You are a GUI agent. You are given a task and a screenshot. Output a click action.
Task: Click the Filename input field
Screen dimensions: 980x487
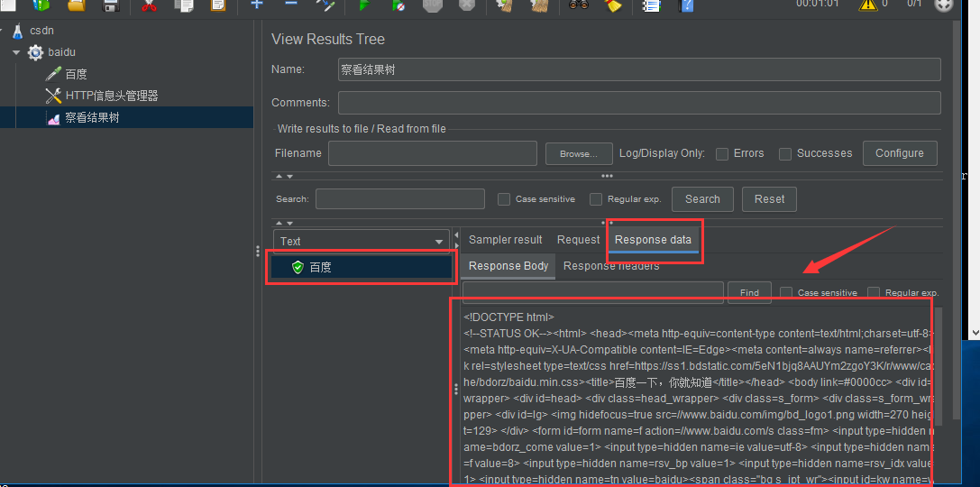point(433,153)
